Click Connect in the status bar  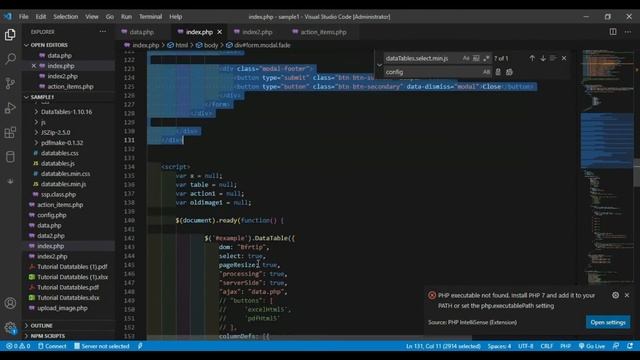[52, 346]
